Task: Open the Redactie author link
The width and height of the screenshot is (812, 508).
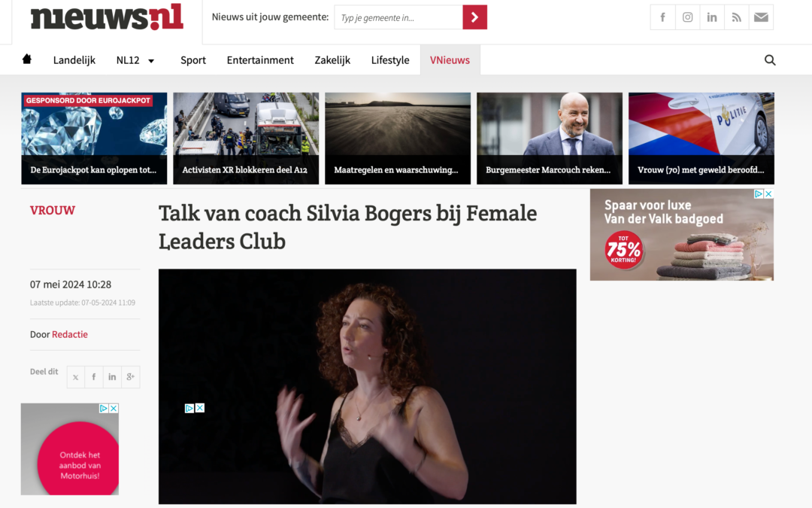Action: (x=70, y=334)
